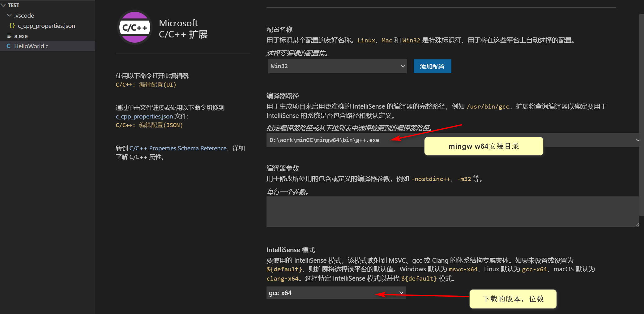The image size is (644, 314).
Task: Click the a.exe file icon
Action: 9,36
